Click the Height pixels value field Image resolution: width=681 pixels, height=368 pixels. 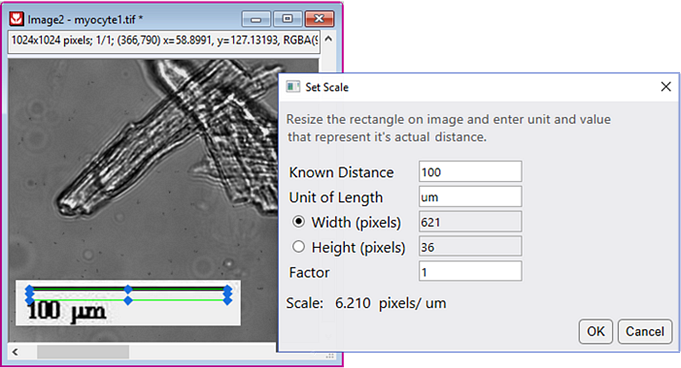[470, 247]
